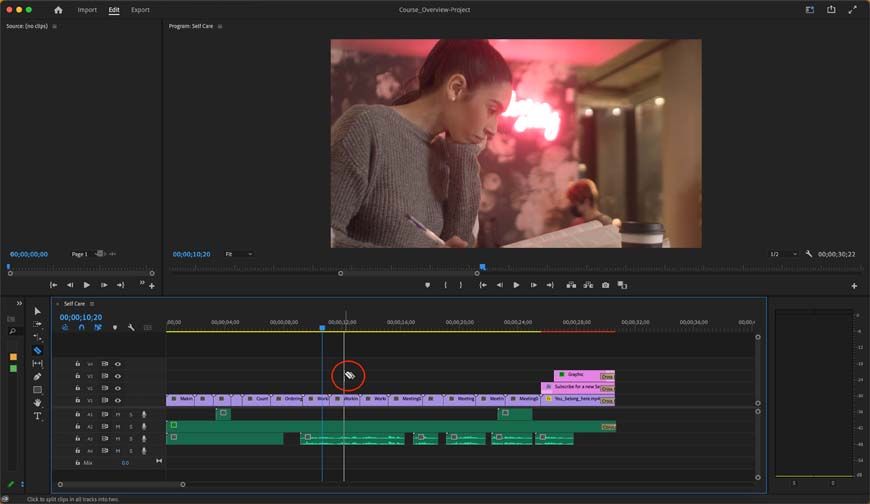Click the search icon in left panel
The height and width of the screenshot is (504, 870).
12,331
